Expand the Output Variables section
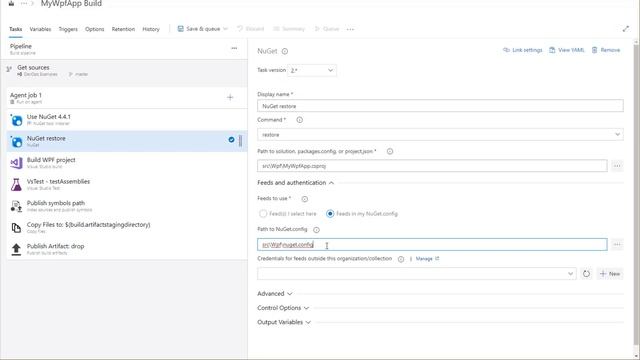The height and width of the screenshot is (360, 640). tap(284, 322)
